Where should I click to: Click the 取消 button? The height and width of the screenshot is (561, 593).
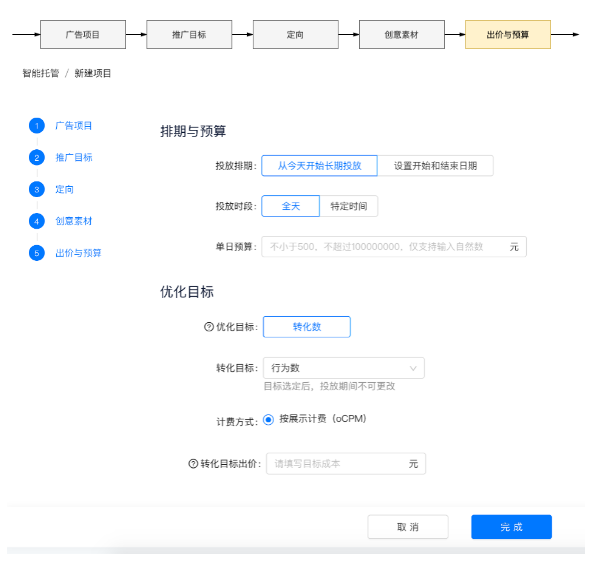point(408,527)
